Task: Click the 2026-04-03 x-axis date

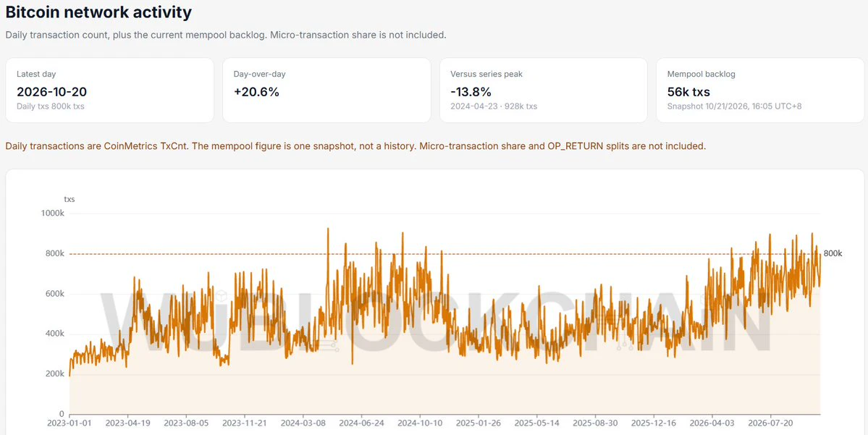Action: coord(712,423)
